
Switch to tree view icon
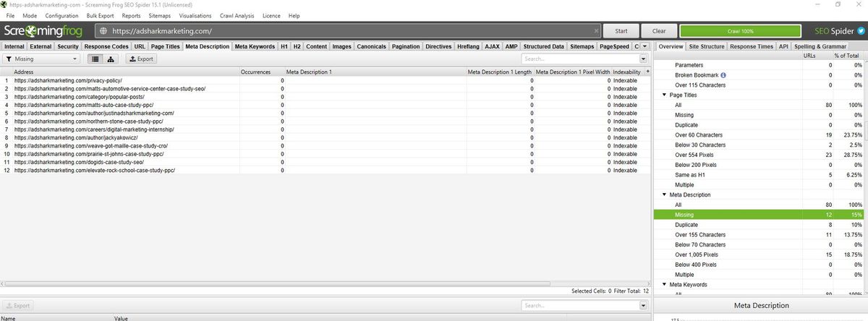[x=111, y=59]
